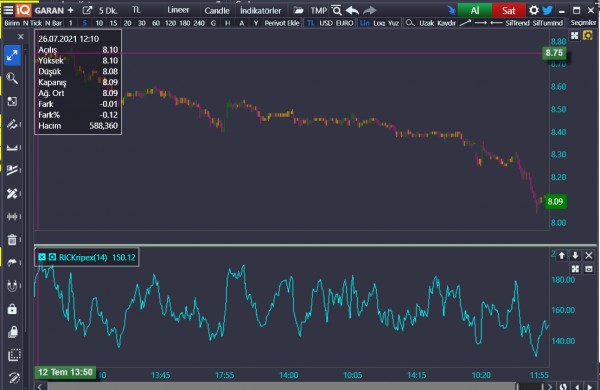
Task: Expand the 5 Dk. period selector
Action: tap(108, 11)
